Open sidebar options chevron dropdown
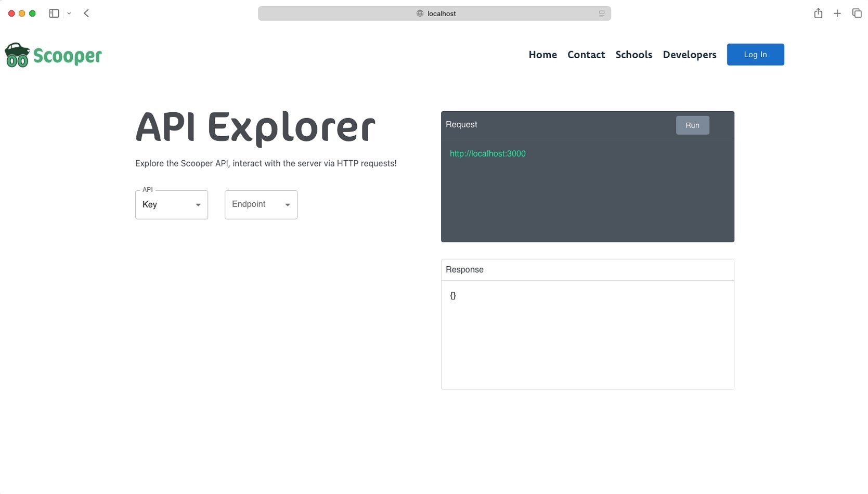Screen dimensions: 868x494 pos(69,14)
